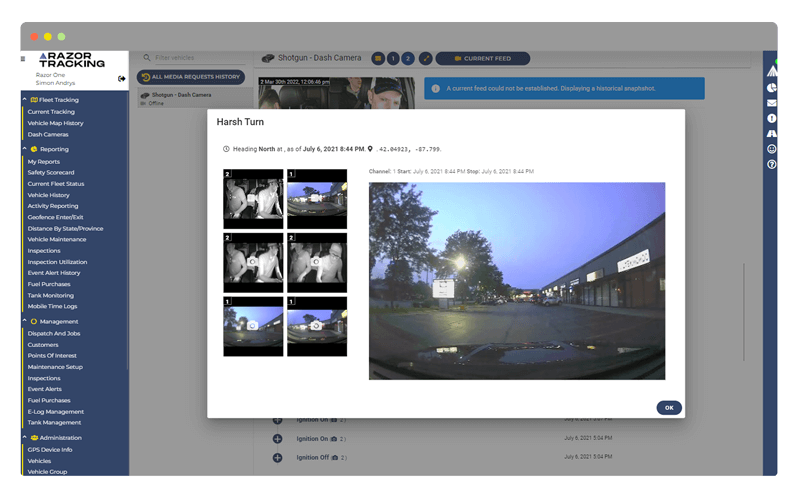Open Current Fleet Status in sidebar

click(56, 184)
